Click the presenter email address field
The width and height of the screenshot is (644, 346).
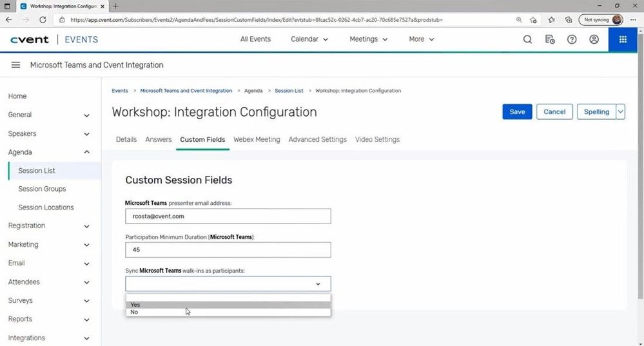point(228,216)
